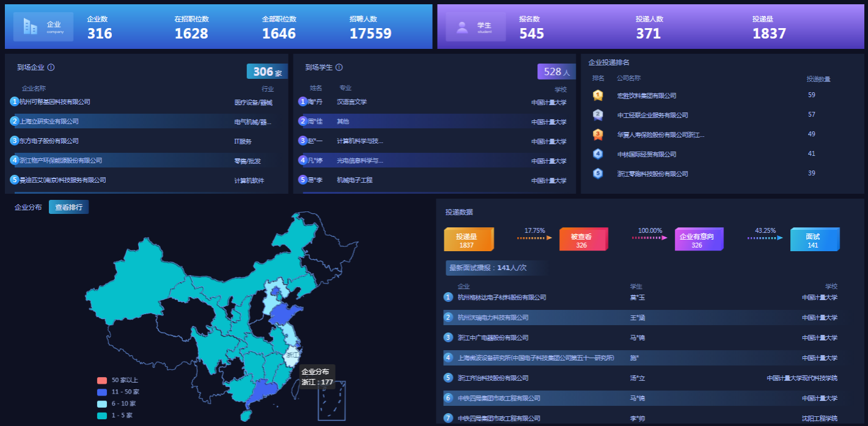Viewport: 868px width, 426px height.
Task: Click the bronze rank 3 medal icon
Action: (x=598, y=134)
